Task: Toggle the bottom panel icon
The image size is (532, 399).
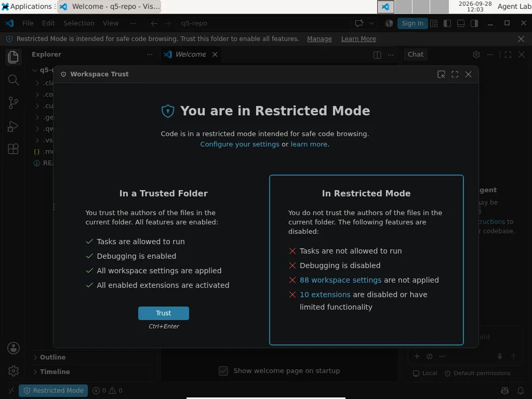Action: click(x=461, y=23)
